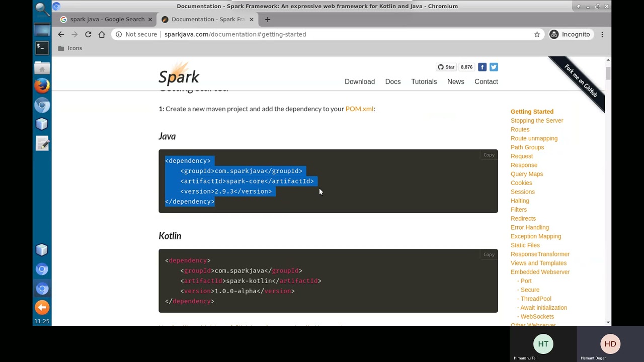Go to Stopping the Server sidebar link

pyautogui.click(x=537, y=121)
